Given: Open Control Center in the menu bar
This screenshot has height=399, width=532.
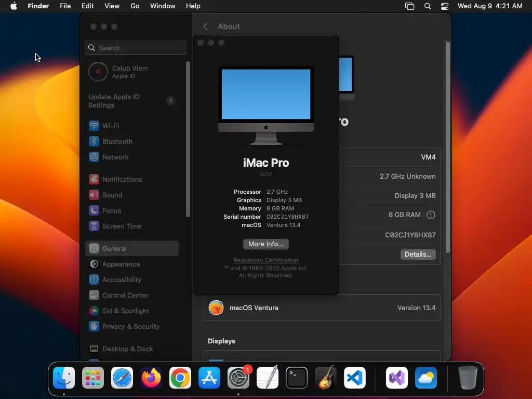Looking at the screenshot, I should pyautogui.click(x=445, y=6).
